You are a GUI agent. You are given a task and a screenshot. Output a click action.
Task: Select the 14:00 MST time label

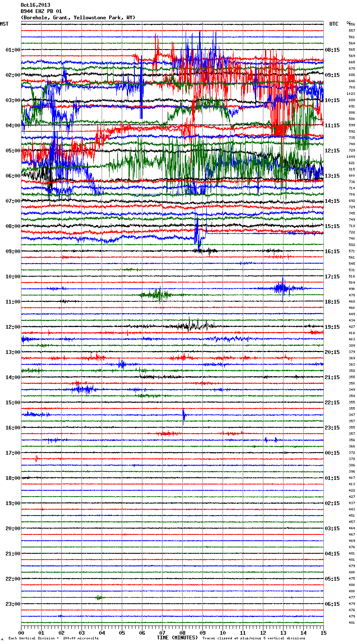click(x=13, y=377)
